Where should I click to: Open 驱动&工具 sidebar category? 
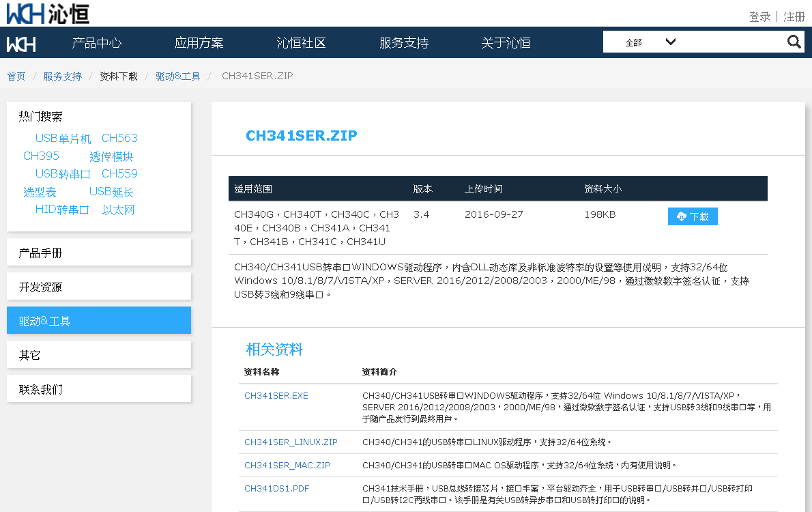[99, 320]
